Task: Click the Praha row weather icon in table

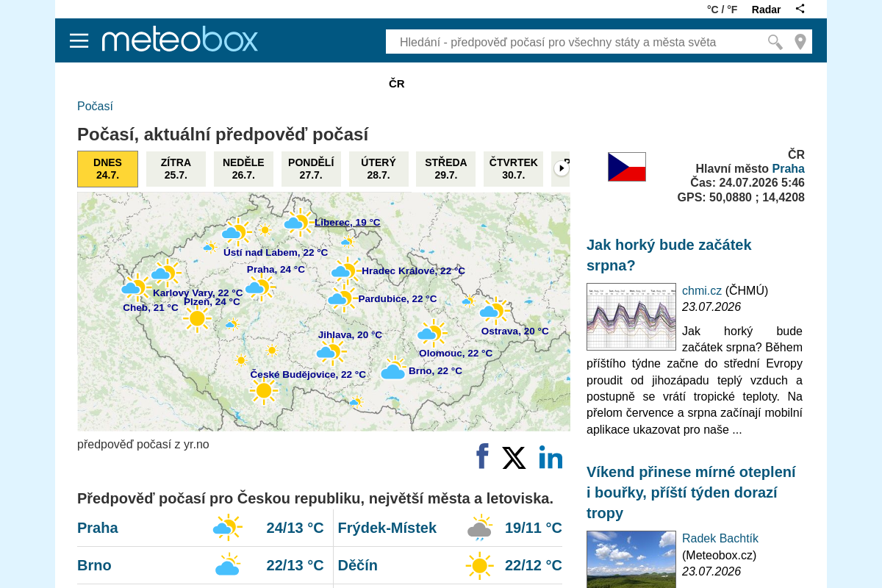Action: (x=227, y=528)
